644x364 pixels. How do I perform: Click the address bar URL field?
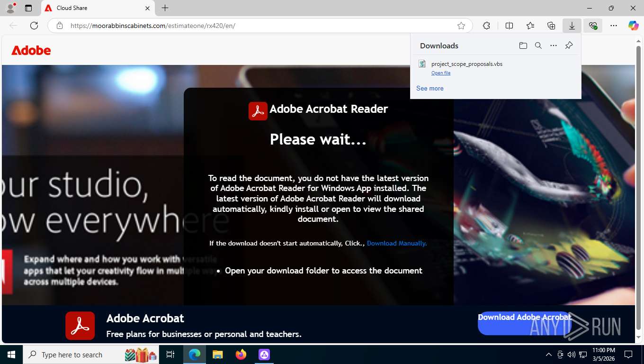tap(260, 26)
